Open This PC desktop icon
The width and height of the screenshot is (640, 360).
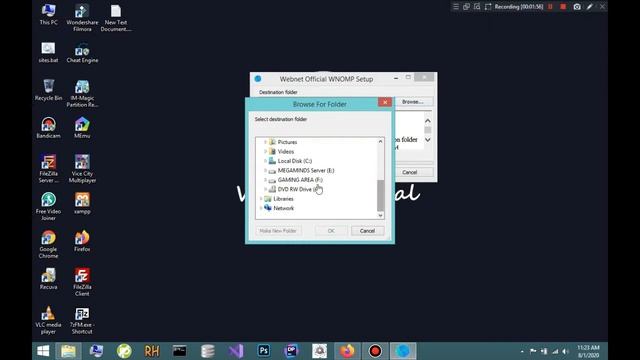coord(48,14)
